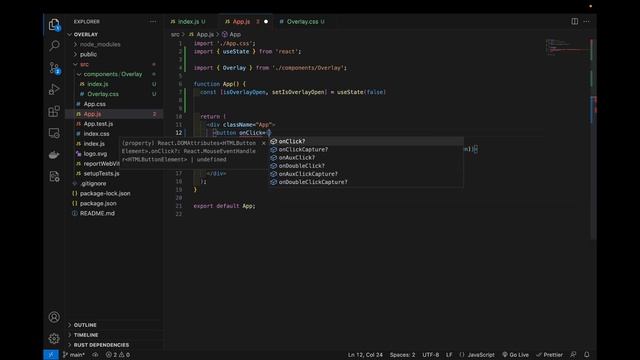640x360 pixels.
Task: Open the activity bar icon below Docker
Action: pos(54,176)
